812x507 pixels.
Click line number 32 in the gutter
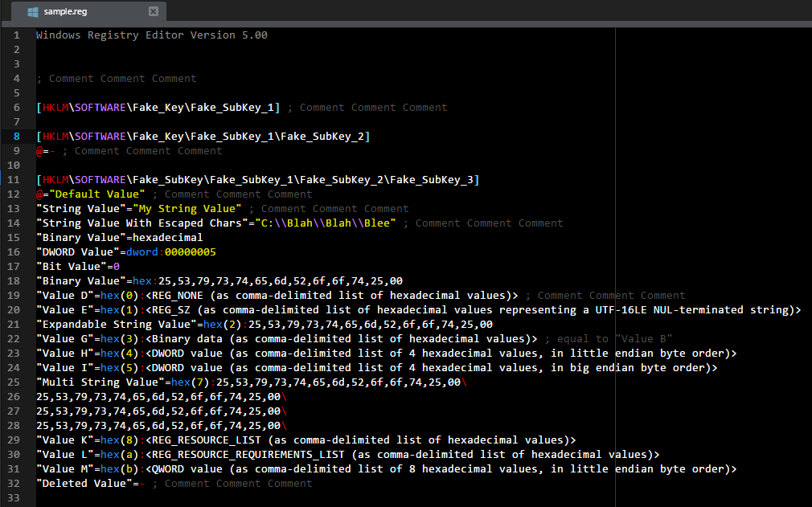tap(14, 484)
